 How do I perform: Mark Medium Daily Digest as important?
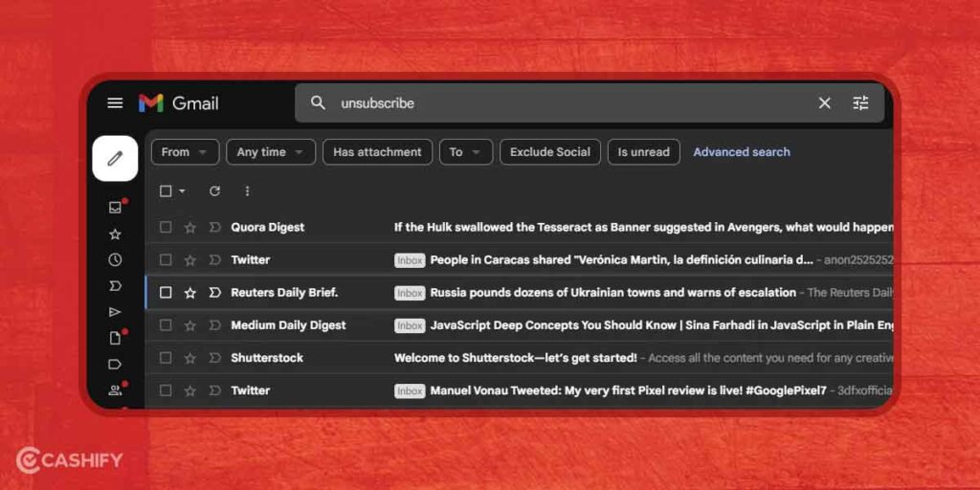point(215,325)
